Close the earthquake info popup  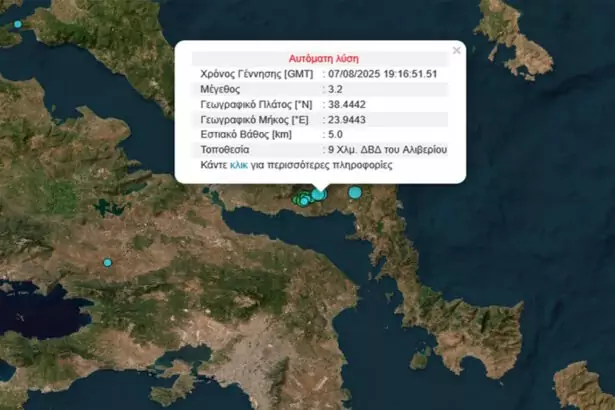[457, 49]
